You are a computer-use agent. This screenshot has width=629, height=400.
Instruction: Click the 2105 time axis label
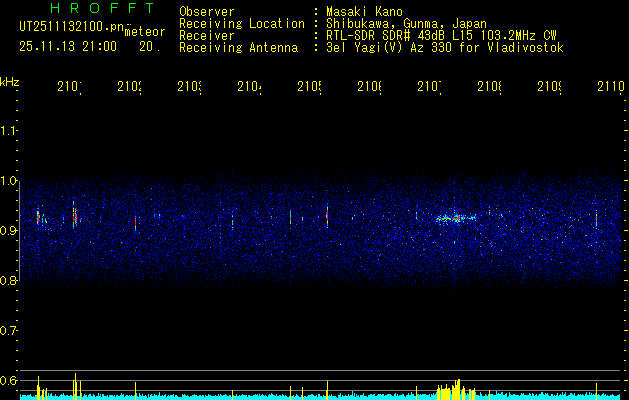pos(310,86)
